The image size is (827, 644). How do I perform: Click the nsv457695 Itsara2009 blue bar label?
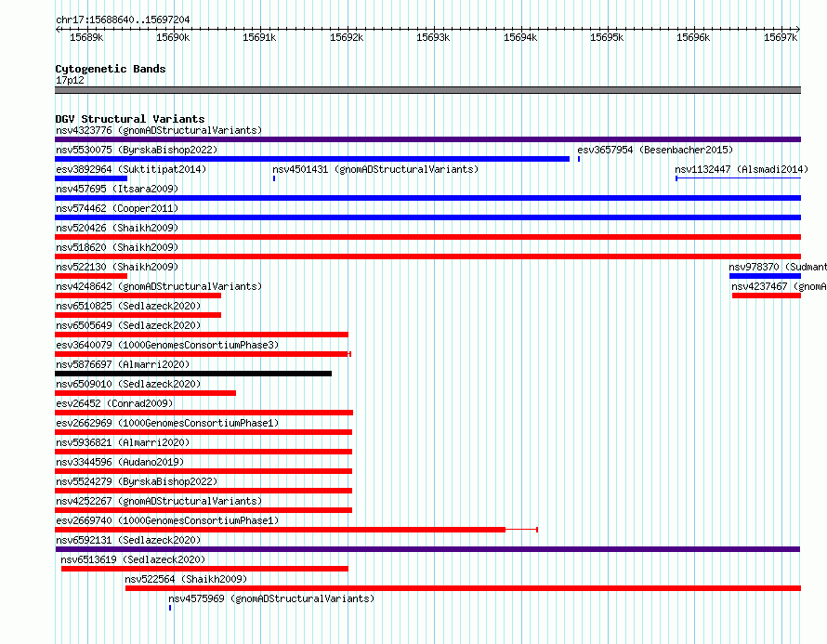click(117, 189)
